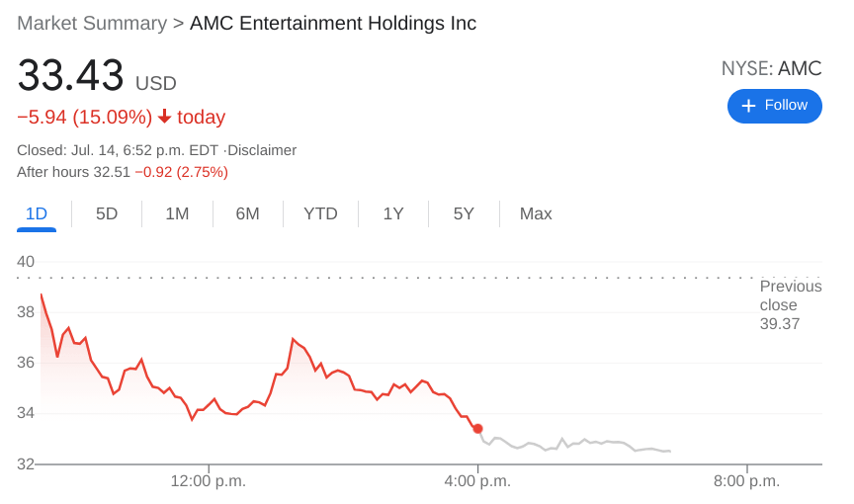Screen dimensions: 854x504
Task: Click the AMC Entertainment Holdings Inc title
Action: tap(333, 23)
